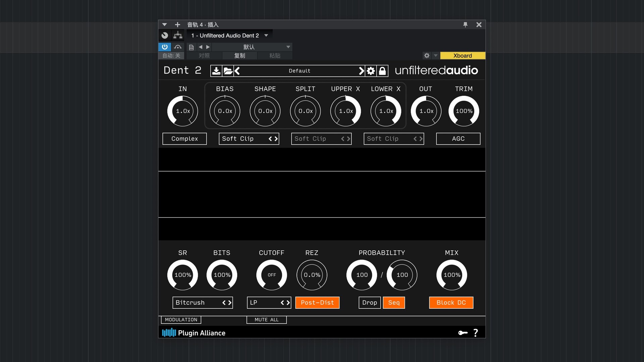
Task: Open the dial icon beside plugin name
Action: point(165,35)
